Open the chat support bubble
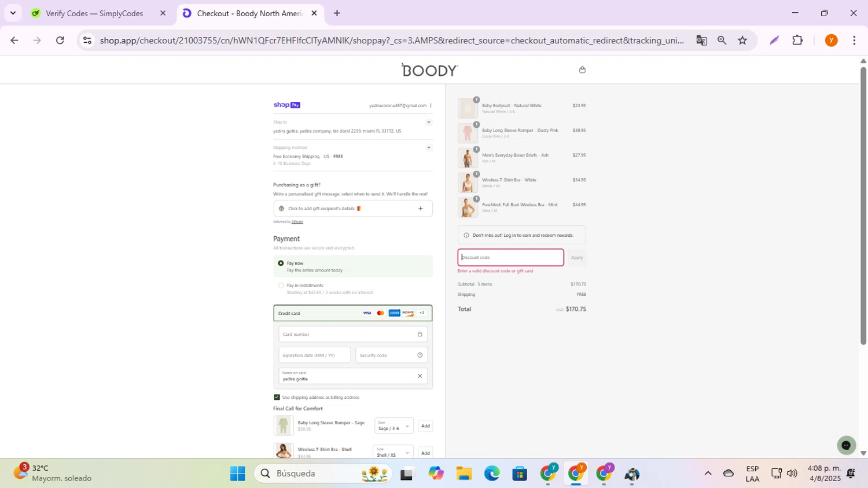This screenshot has width=868, height=488. coord(846,445)
